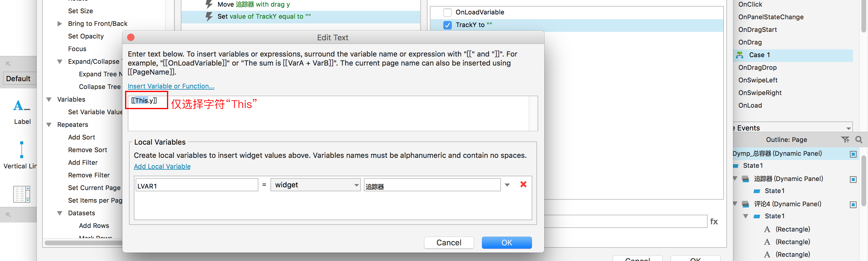
Task: Choose the Add Filter repeater action
Action: (x=83, y=162)
